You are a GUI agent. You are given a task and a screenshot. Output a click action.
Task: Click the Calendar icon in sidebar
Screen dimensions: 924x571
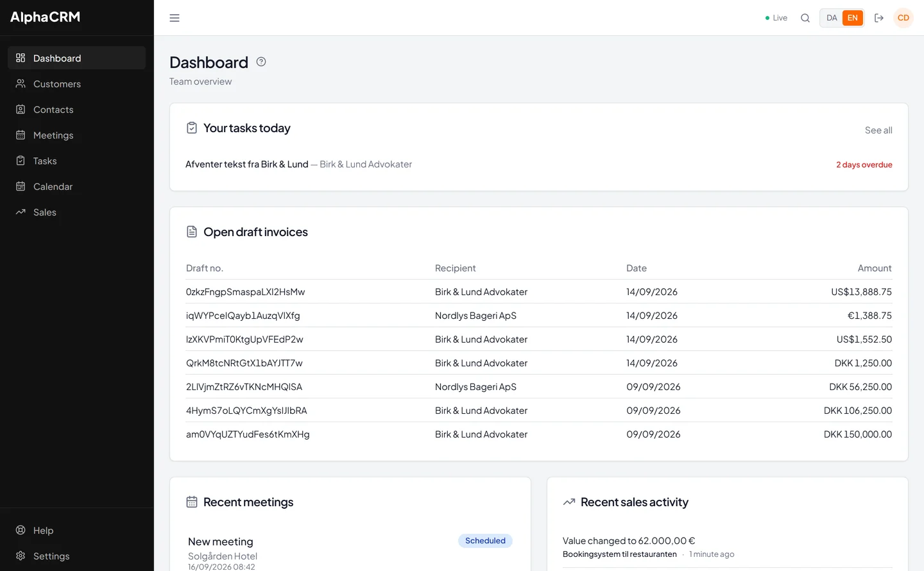tap(21, 186)
